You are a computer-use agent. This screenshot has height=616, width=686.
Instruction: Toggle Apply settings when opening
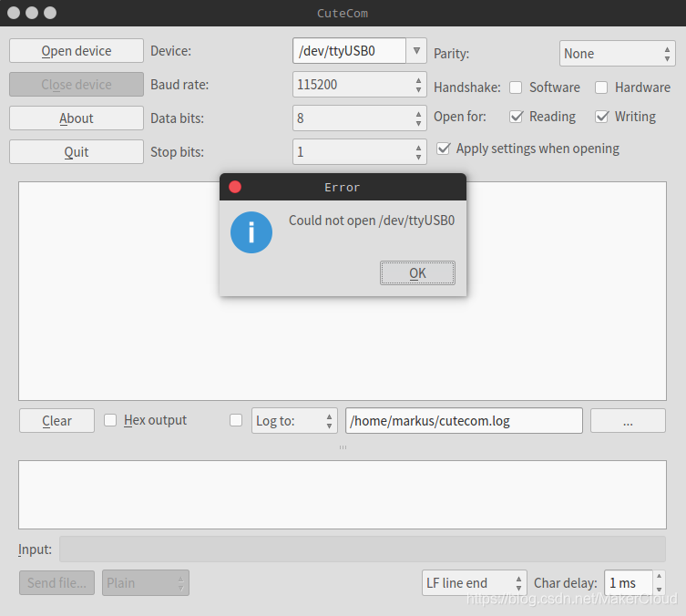tap(443, 149)
